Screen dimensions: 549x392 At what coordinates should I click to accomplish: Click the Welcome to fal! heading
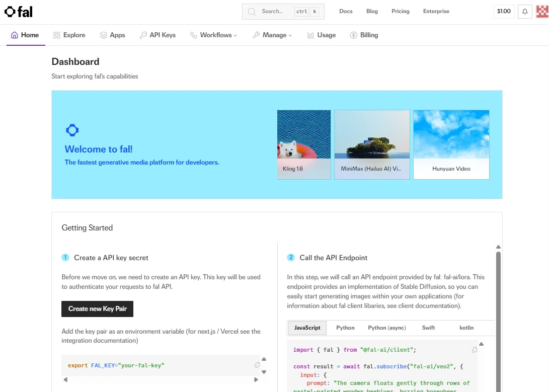(99, 149)
